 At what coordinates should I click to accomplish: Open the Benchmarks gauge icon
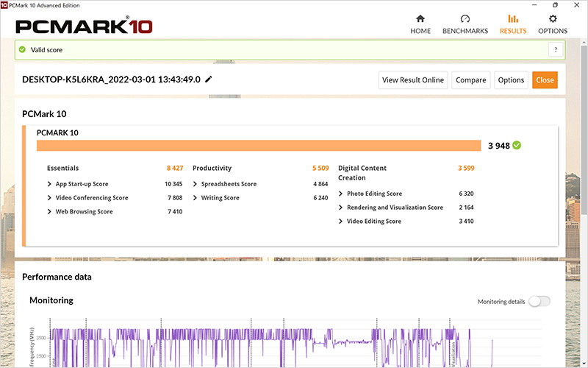pyautogui.click(x=465, y=19)
